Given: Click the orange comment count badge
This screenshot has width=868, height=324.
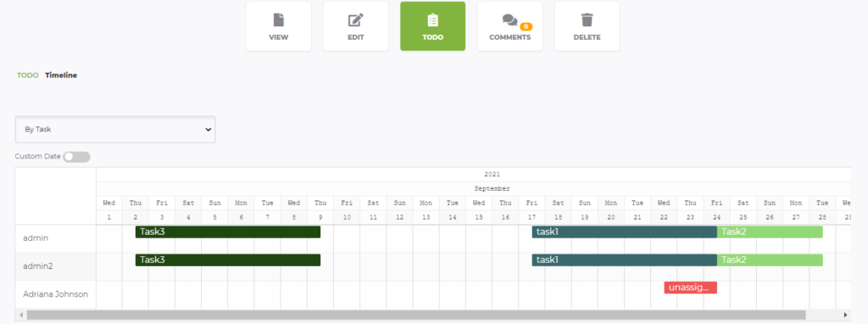Looking at the screenshot, I should (x=526, y=26).
